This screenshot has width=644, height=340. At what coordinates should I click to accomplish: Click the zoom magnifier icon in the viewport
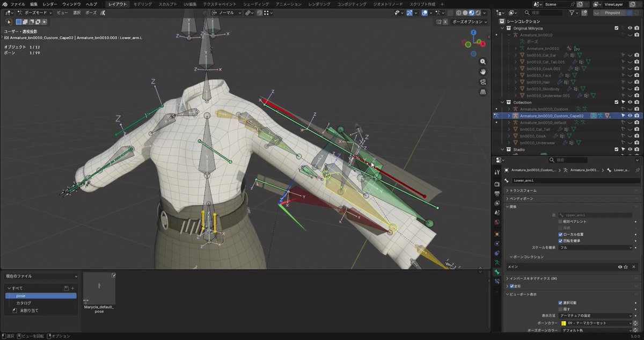point(483,62)
